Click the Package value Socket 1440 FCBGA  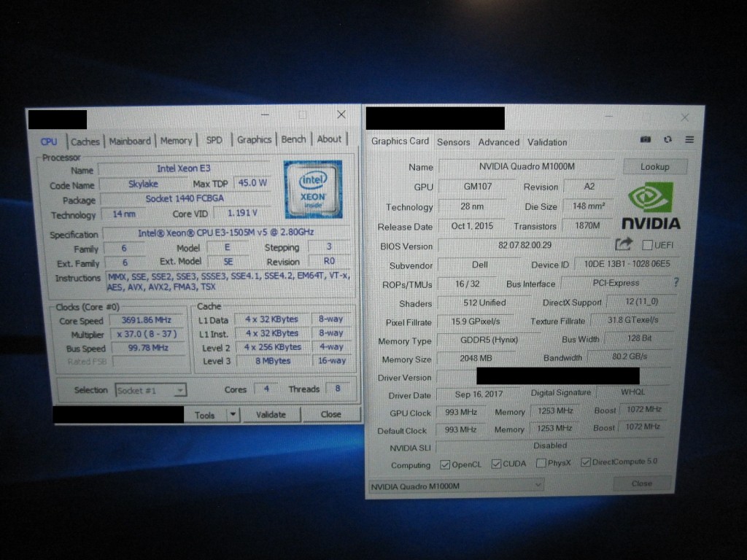185,198
